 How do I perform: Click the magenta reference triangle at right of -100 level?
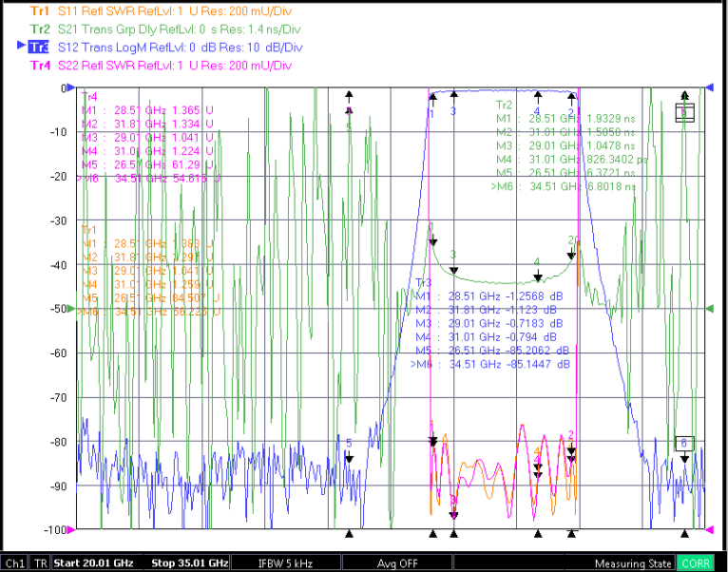tap(710, 529)
